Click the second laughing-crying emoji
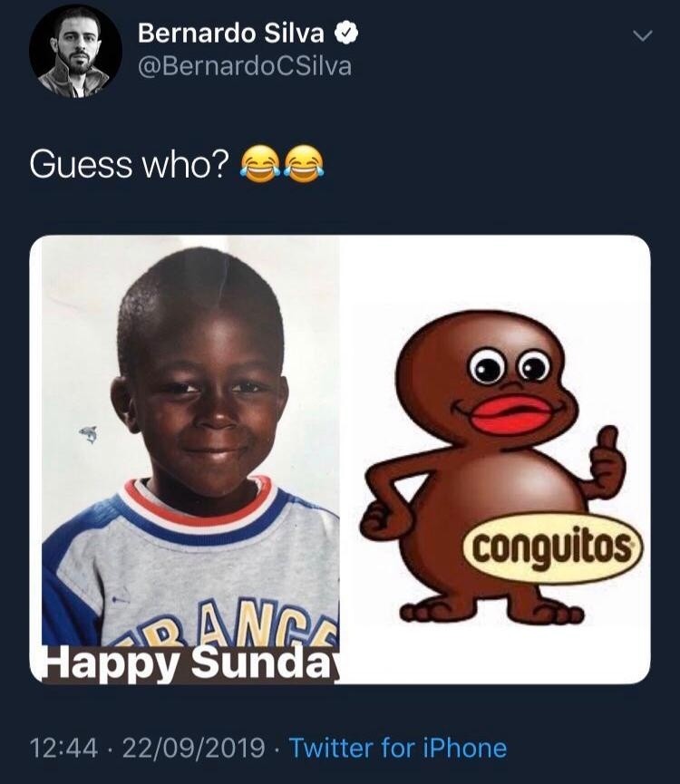 click(x=304, y=163)
